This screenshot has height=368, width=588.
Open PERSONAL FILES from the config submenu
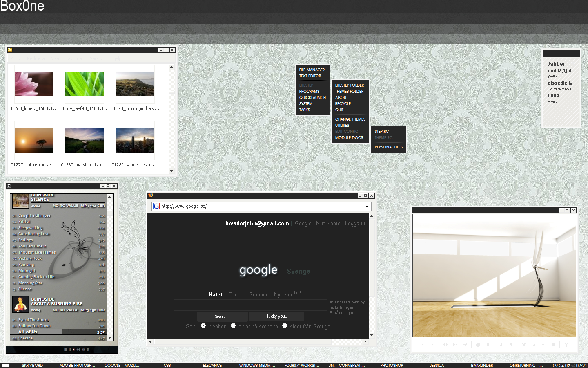click(389, 147)
